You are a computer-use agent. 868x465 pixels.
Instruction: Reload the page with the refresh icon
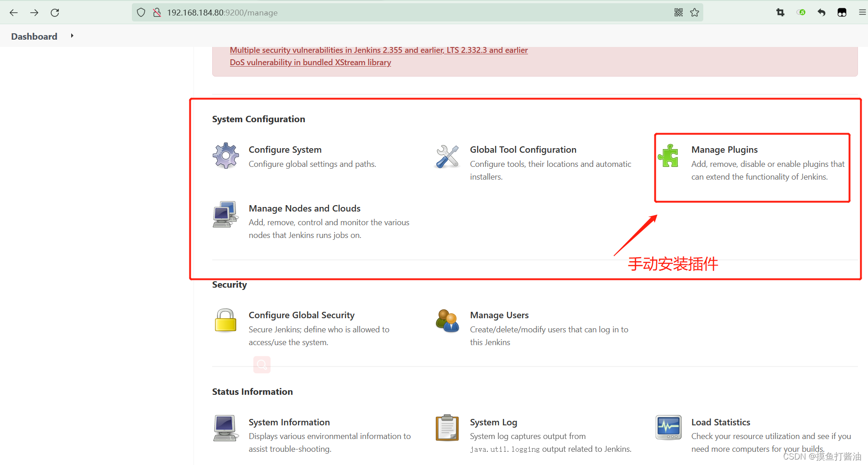(x=55, y=13)
